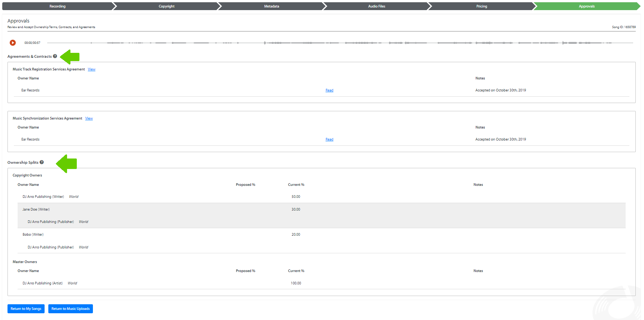644x320 pixels.
Task: Click Current % header under Copyright Owners
Action: pos(296,185)
